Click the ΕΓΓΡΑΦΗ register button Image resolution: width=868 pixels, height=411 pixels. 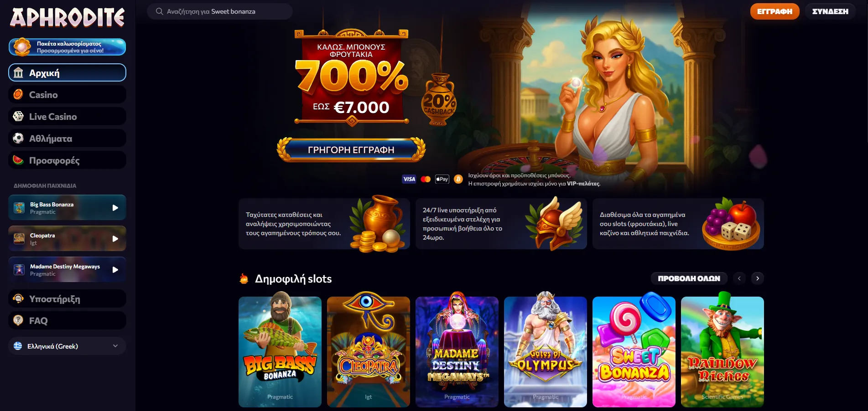click(774, 11)
